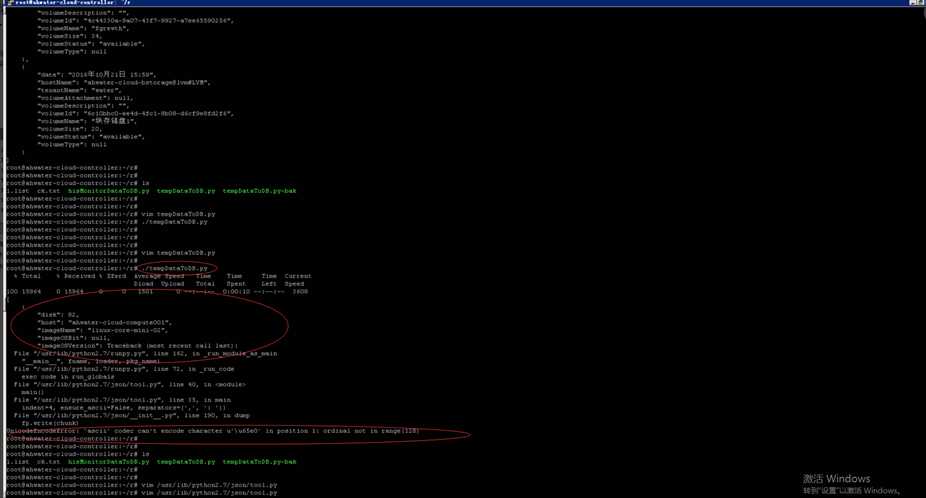The image size is (926, 498).
Task: Click the "indent=4, ensure_ascii=False" line
Action: pyautogui.click(x=124, y=408)
